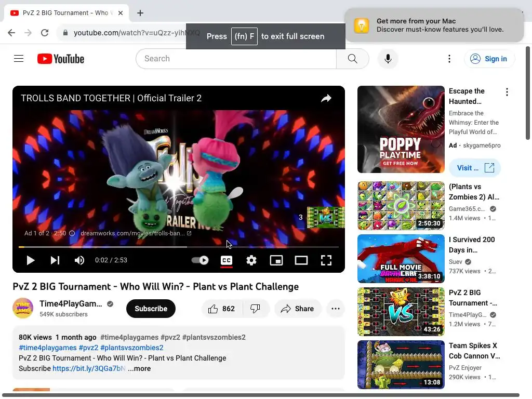532x399 pixels.
Task: Open Team Spikes X Cob Cannon video
Action: 401,364
